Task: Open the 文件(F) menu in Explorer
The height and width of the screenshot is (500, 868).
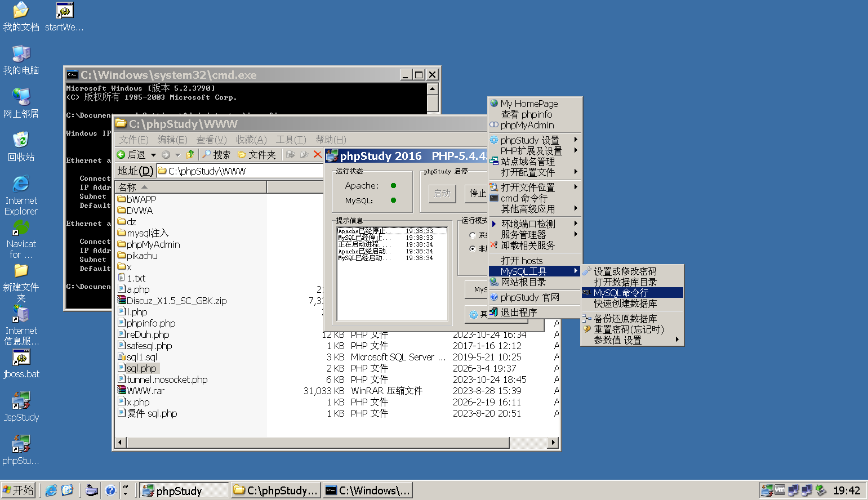Action: click(133, 140)
